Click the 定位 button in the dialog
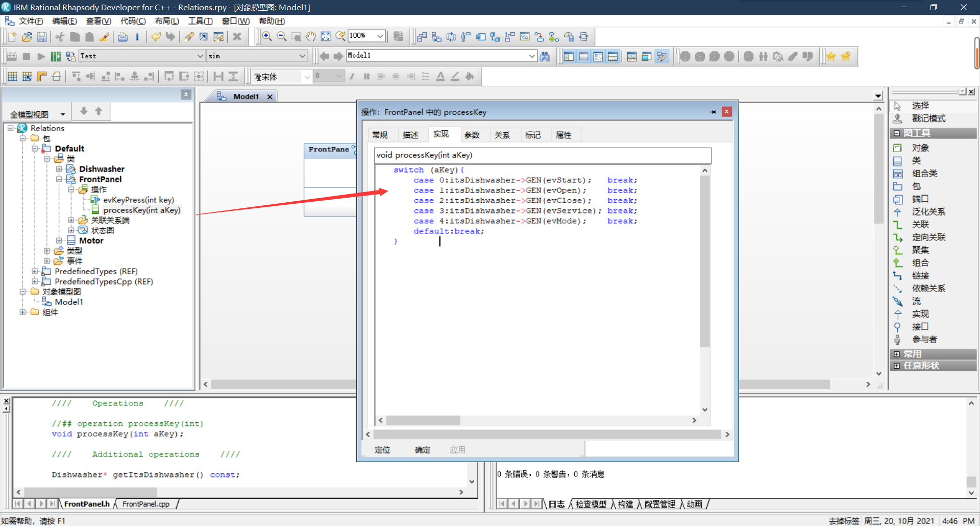This screenshot has height=526, width=980. coord(382,449)
